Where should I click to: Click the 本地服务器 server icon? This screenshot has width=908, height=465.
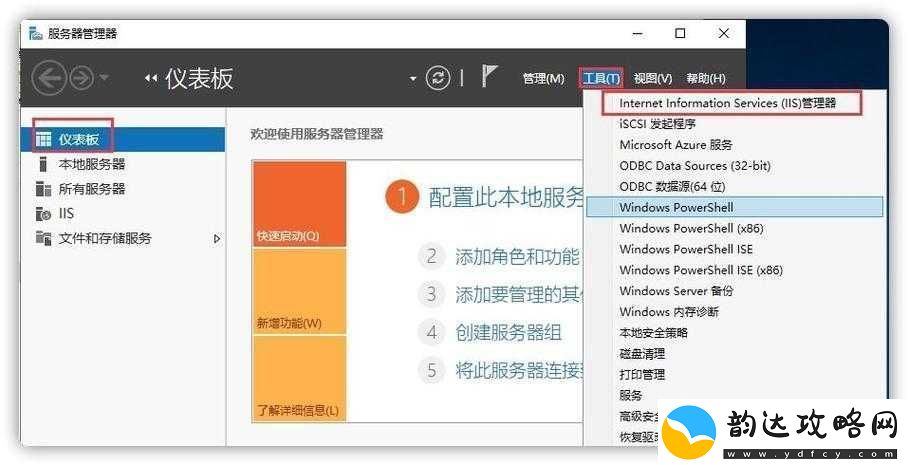[43, 164]
